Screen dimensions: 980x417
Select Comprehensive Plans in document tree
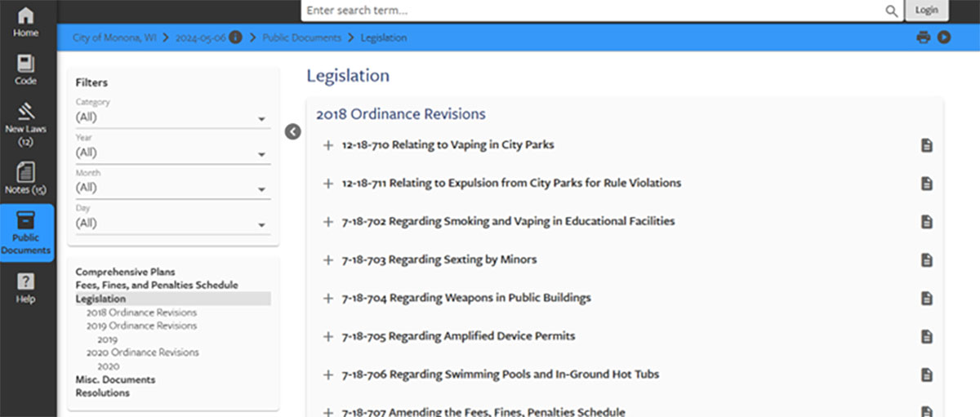[x=125, y=272]
